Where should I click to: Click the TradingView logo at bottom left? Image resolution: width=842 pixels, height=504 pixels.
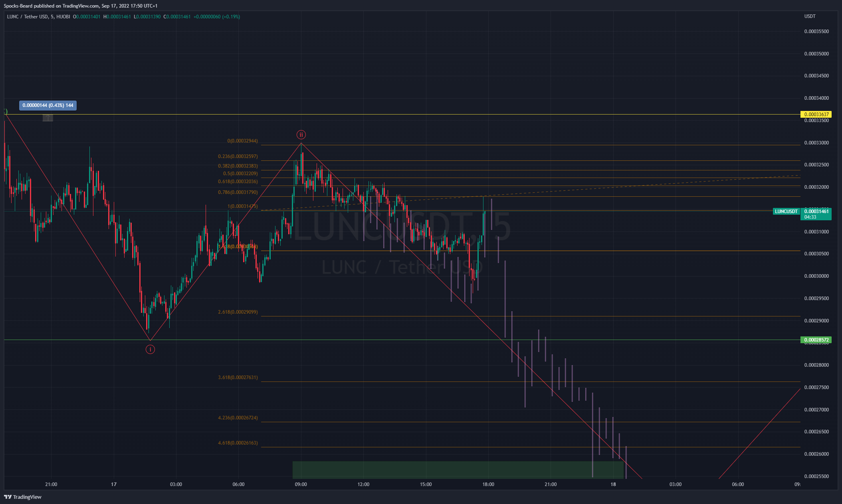pos(23,497)
